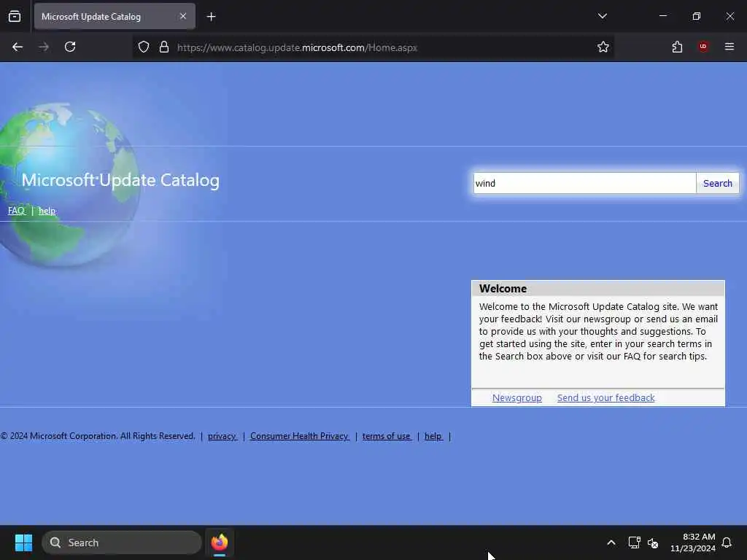Go forward one page
Viewport: 747px width, 560px height.
pos(44,47)
